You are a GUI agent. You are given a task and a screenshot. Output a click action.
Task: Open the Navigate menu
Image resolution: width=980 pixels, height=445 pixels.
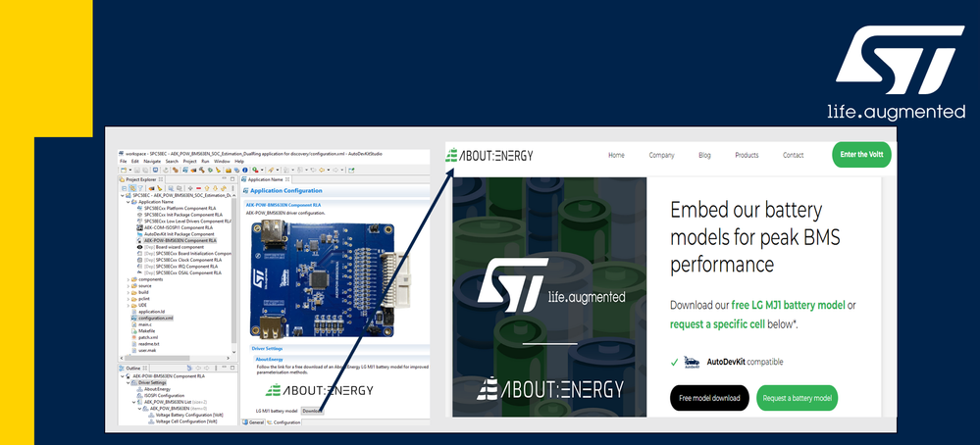pos(152,161)
